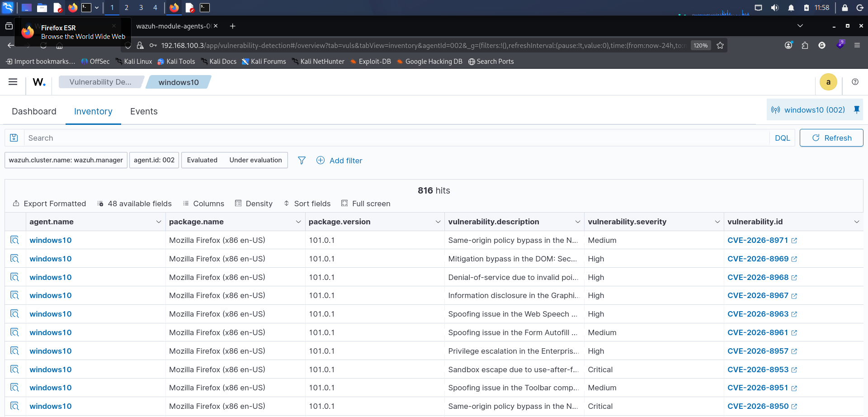This screenshot has width=868, height=417.
Task: Open the saved queries icon beside Search
Action: click(x=14, y=138)
